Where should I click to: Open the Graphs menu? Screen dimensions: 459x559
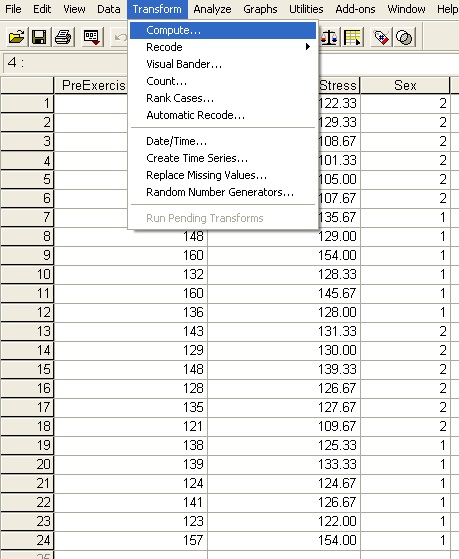[260, 9]
